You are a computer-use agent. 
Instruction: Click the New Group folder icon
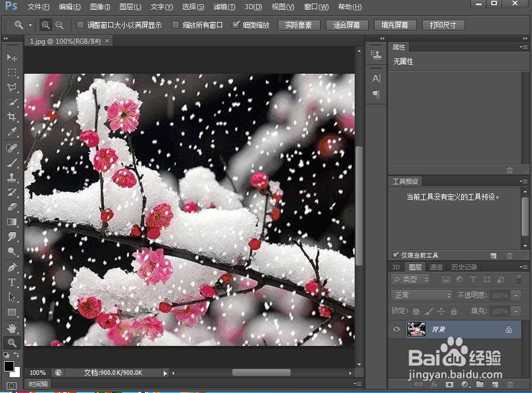[480, 384]
